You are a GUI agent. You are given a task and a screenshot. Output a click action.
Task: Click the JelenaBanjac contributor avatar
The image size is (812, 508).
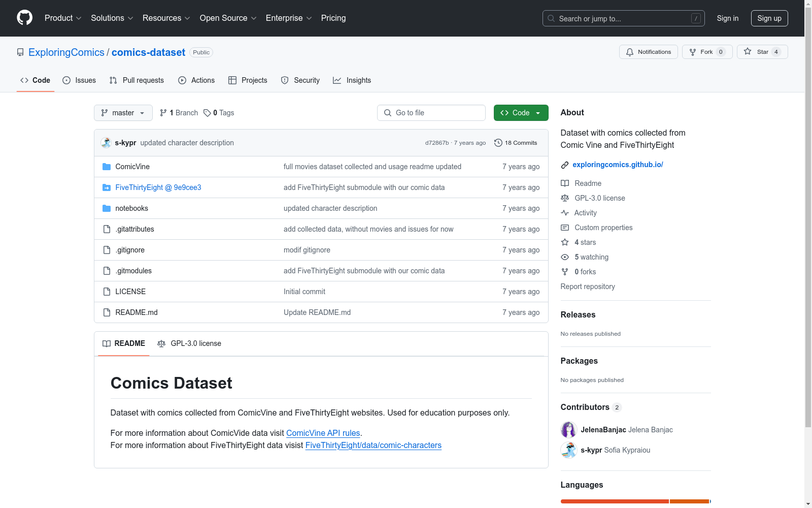[569, 430]
